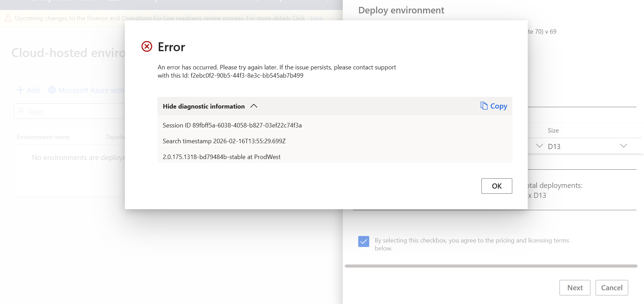Click the Environment name column header

tap(43, 137)
